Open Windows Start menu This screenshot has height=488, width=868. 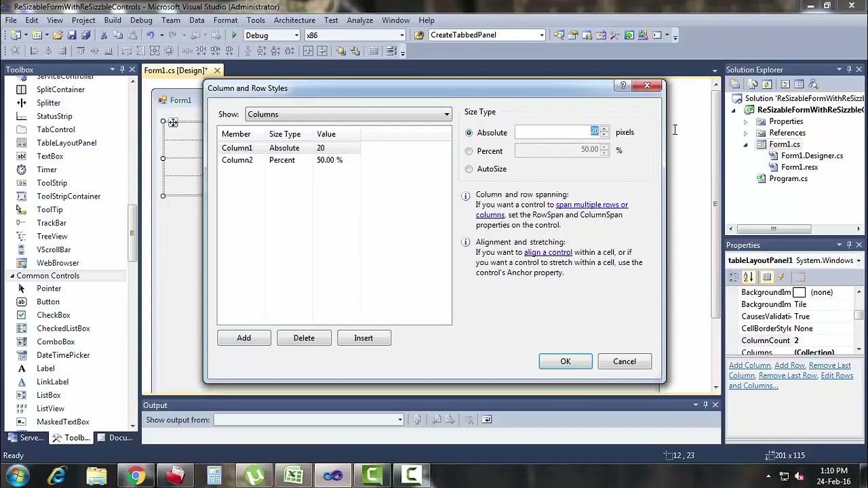click(x=17, y=476)
